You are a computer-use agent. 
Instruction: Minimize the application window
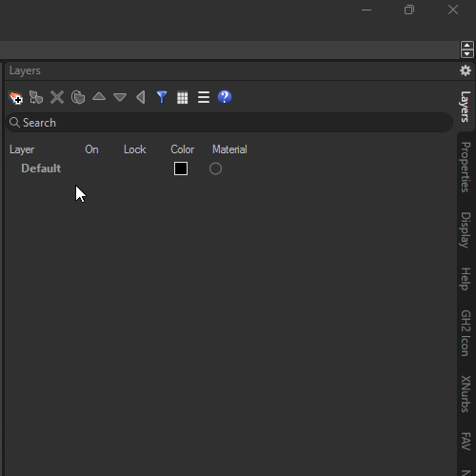coord(367,10)
